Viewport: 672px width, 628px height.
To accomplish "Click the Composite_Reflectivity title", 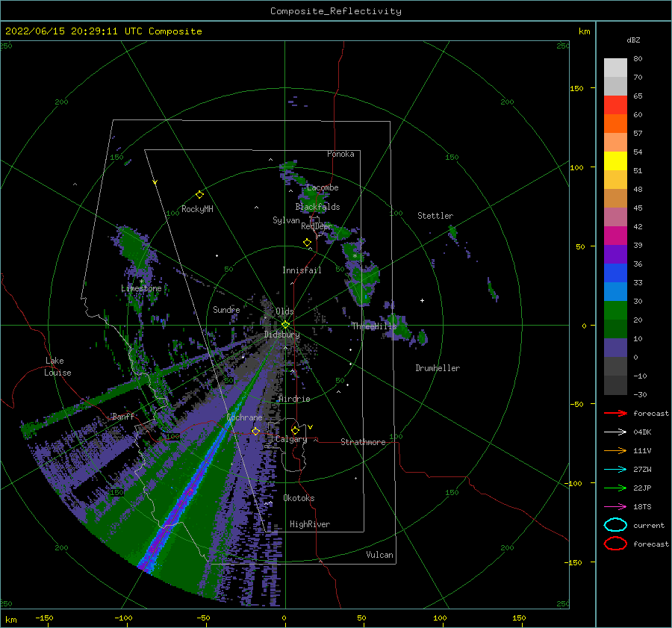I will click(x=336, y=11).
